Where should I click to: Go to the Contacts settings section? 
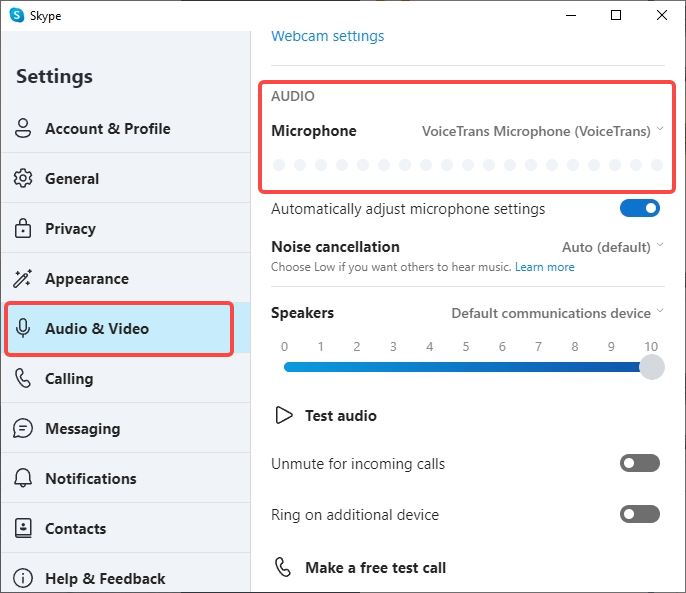[x=75, y=529]
